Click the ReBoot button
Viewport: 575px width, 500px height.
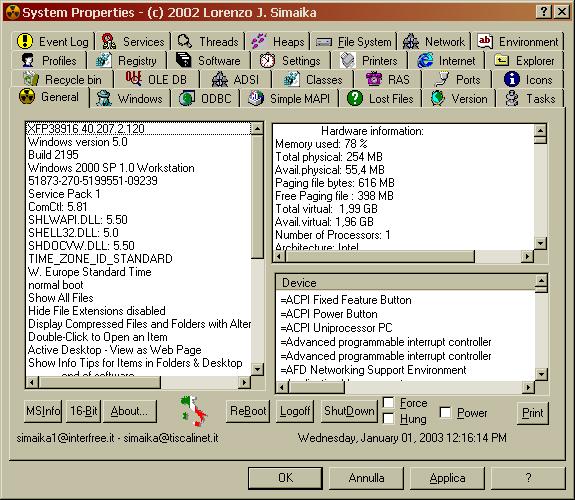(x=248, y=411)
